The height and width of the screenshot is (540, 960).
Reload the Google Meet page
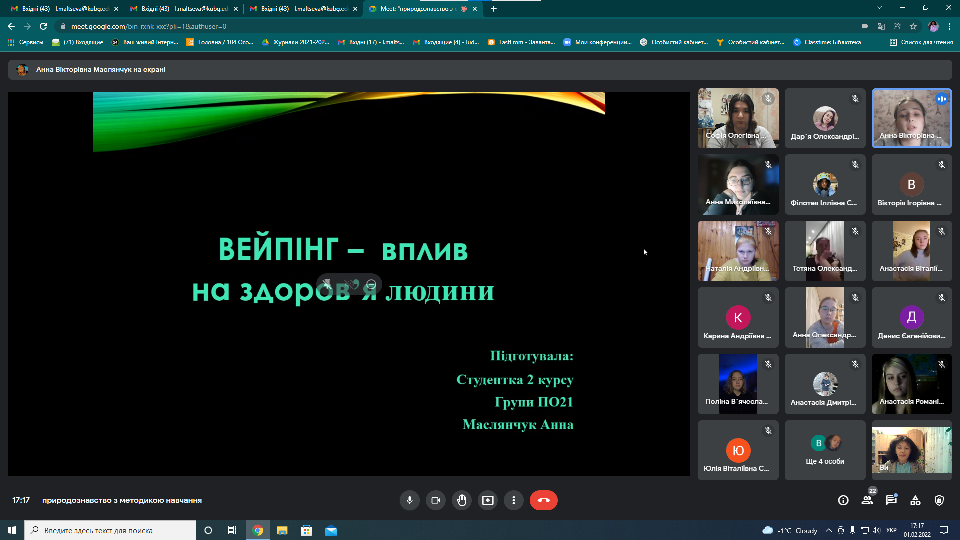point(42,26)
